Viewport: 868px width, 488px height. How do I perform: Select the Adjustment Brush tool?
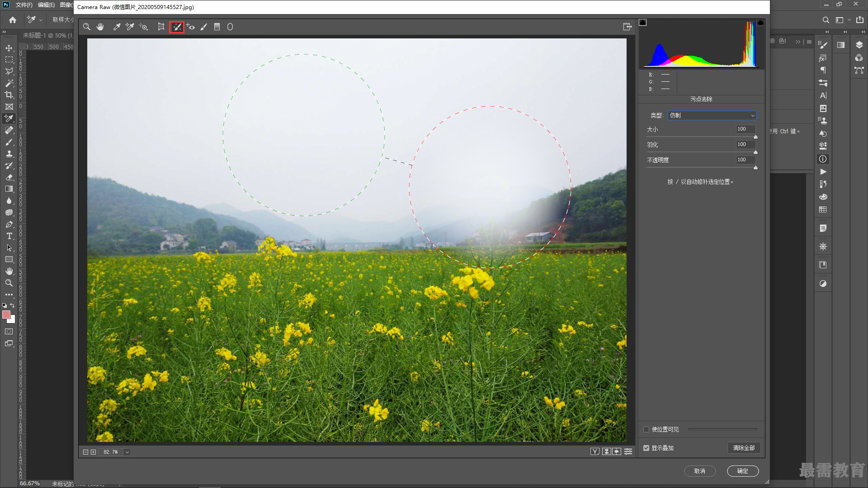pyautogui.click(x=204, y=27)
